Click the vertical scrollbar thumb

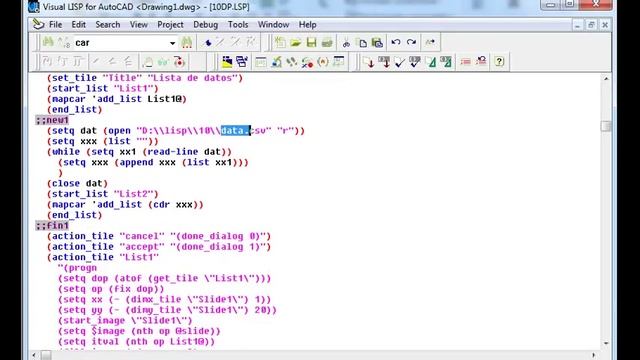[x=606, y=126]
